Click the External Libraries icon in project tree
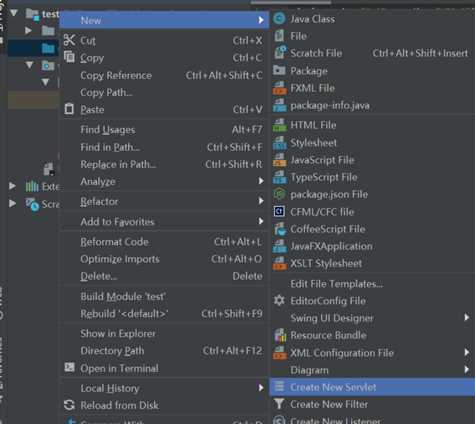 pyautogui.click(x=32, y=186)
